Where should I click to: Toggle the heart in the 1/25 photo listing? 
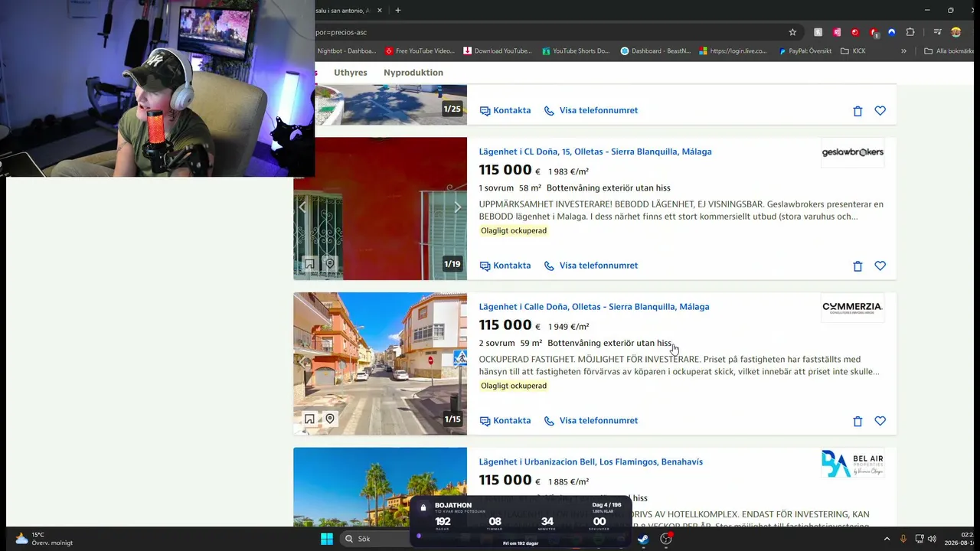click(x=880, y=111)
